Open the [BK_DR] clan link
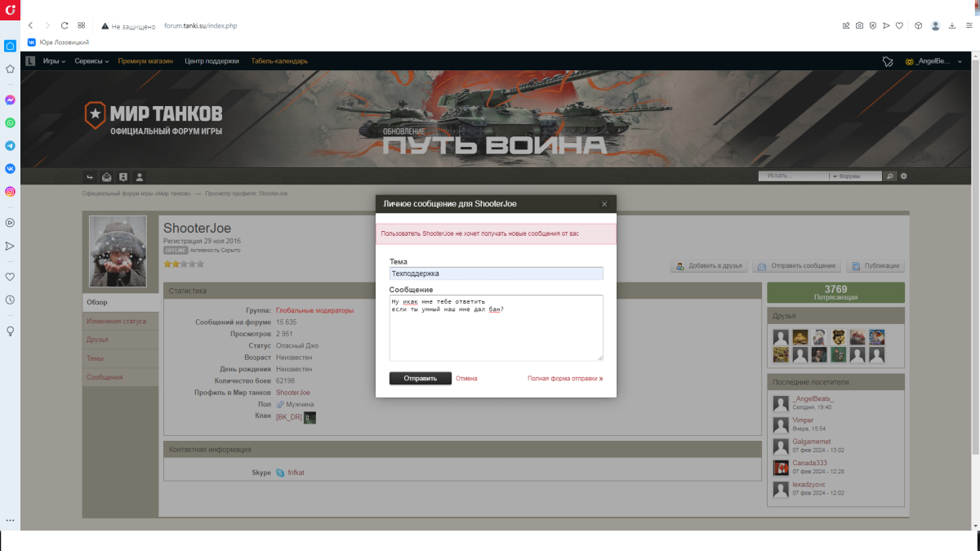 (x=289, y=417)
